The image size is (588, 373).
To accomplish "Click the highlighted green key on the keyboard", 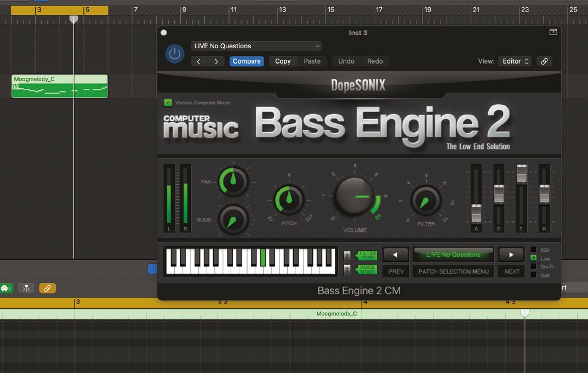I will click(x=263, y=257).
